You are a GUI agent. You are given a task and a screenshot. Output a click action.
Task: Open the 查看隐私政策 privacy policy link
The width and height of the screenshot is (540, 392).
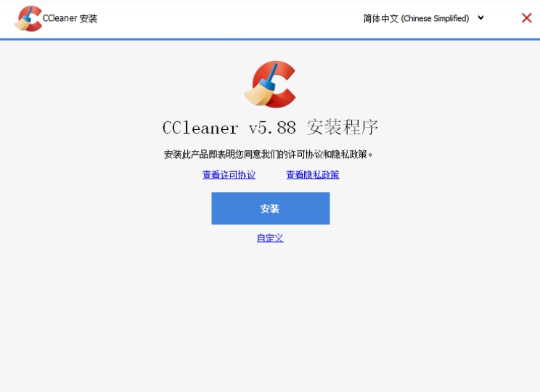(313, 175)
